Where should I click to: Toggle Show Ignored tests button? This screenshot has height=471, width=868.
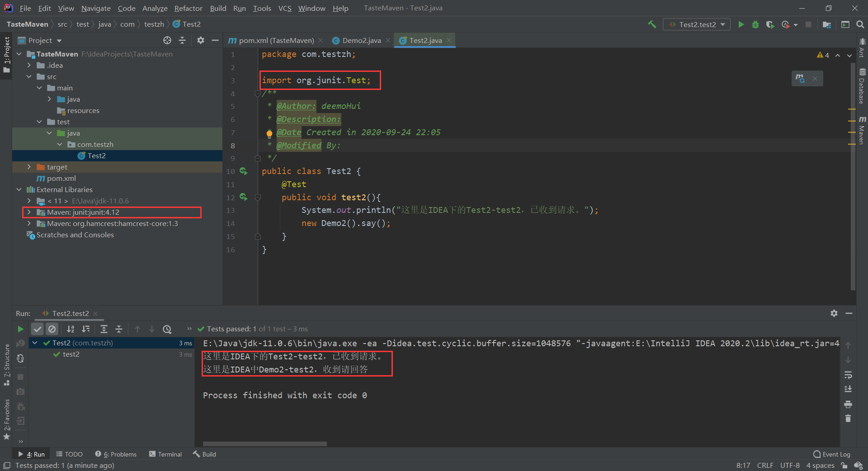tap(52, 329)
